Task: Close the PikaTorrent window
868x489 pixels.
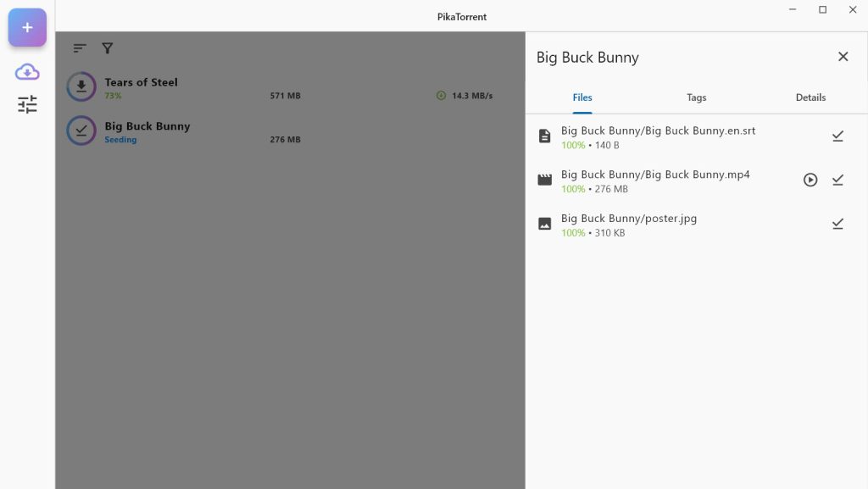Action: coord(853,9)
